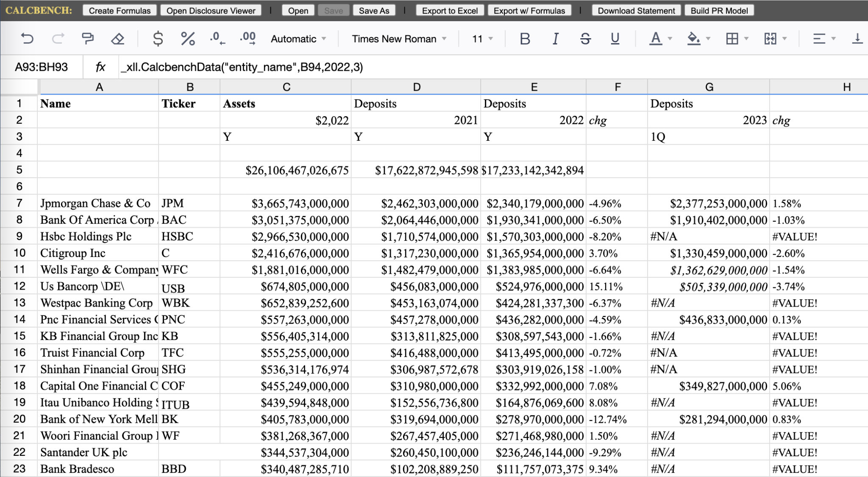Click the Create Formulas menu button
868x477 pixels.
[x=120, y=11]
